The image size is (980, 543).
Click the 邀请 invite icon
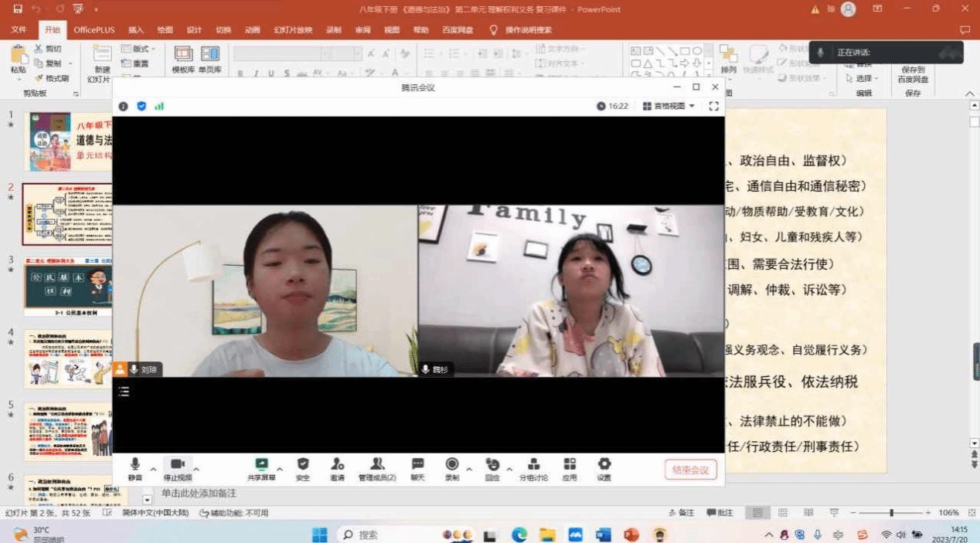tap(337, 464)
